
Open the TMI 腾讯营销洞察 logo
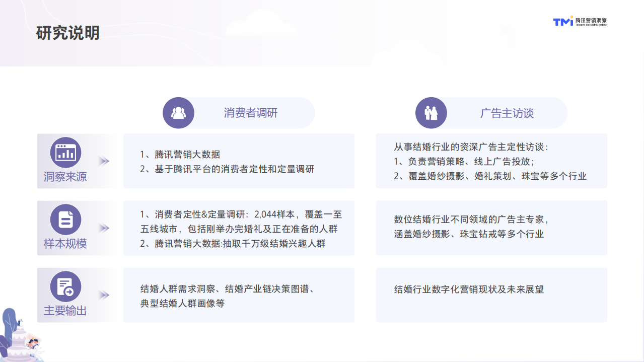pyautogui.click(x=580, y=22)
